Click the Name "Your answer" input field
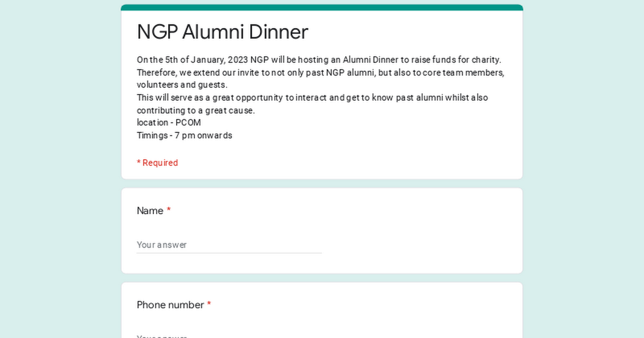 coord(229,245)
